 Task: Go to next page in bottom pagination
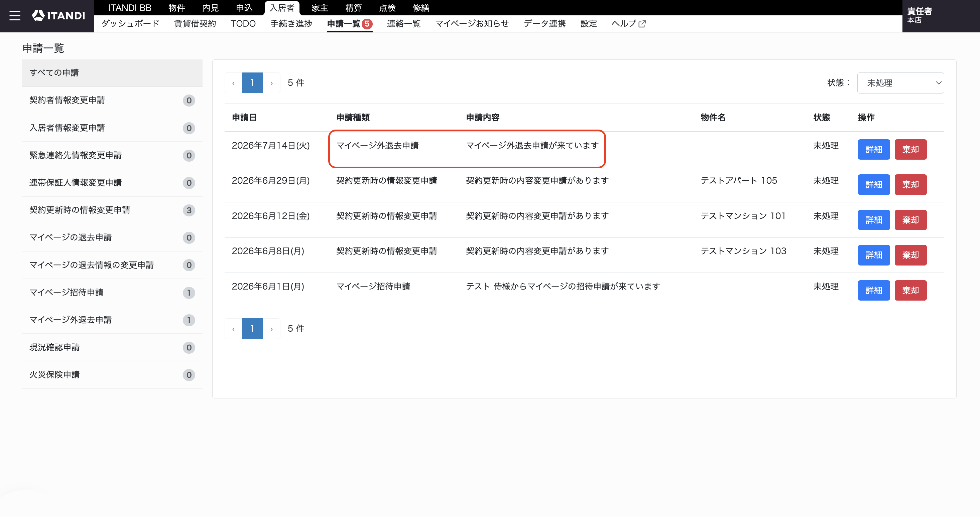(x=272, y=328)
